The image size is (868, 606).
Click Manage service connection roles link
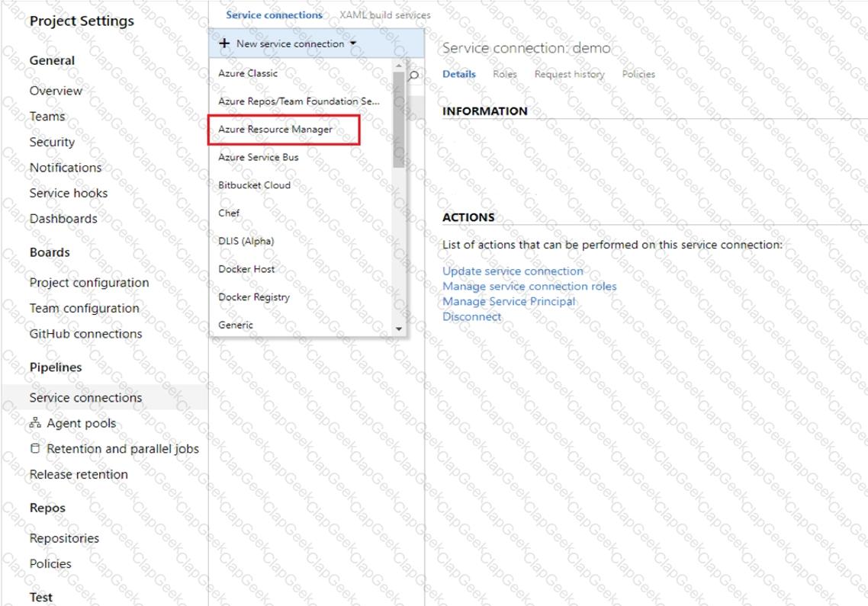(x=529, y=286)
